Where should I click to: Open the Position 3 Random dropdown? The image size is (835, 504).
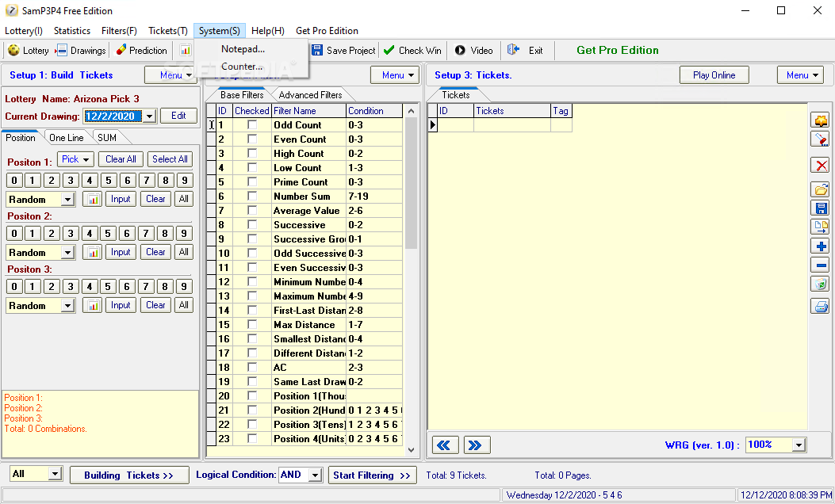point(67,306)
